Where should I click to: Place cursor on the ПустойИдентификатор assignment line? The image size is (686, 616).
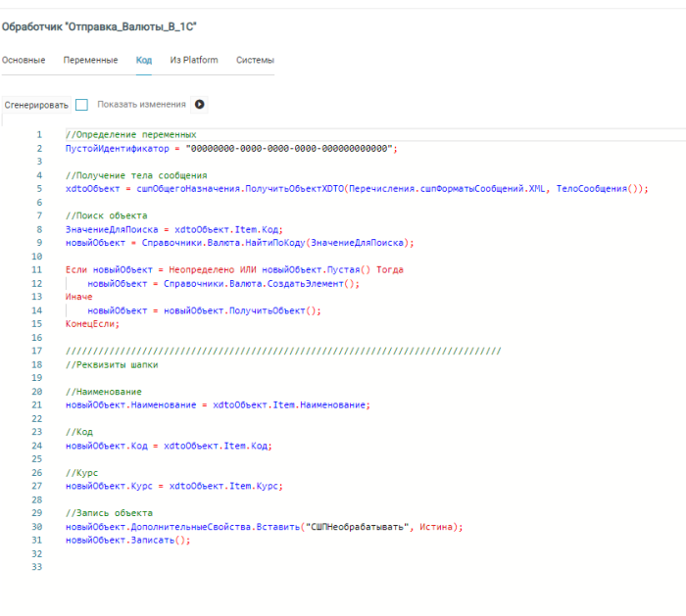point(229,148)
